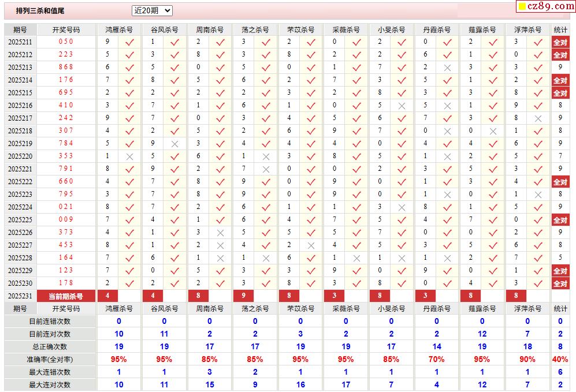Click the 40% accuracy value
Viewport: 576px width, 392px height.
pyautogui.click(x=560, y=360)
